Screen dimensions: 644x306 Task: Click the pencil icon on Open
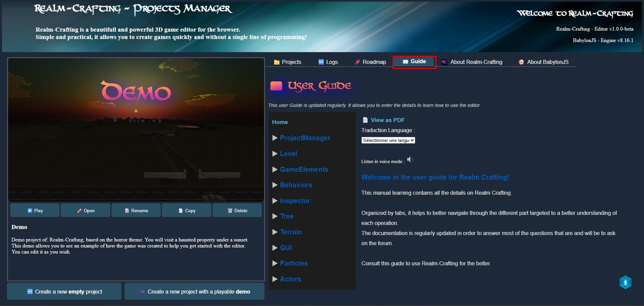(79, 211)
